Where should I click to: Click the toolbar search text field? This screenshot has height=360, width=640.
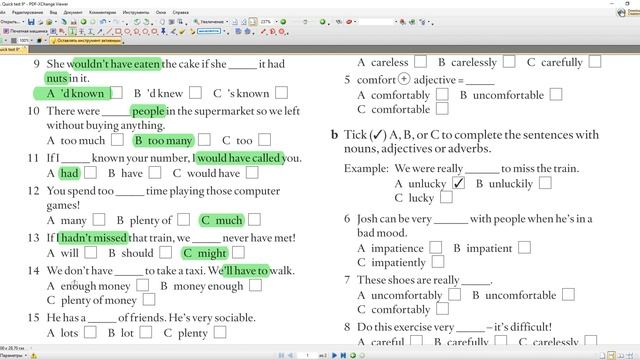pos(376,22)
